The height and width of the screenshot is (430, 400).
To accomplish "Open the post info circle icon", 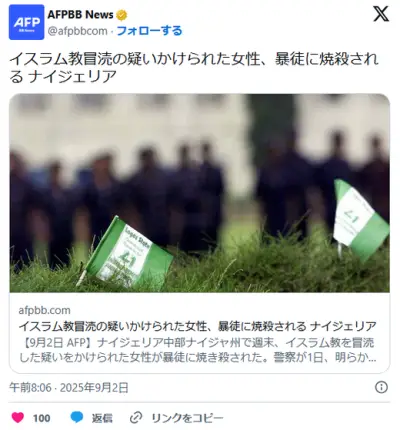I will [x=381, y=387].
